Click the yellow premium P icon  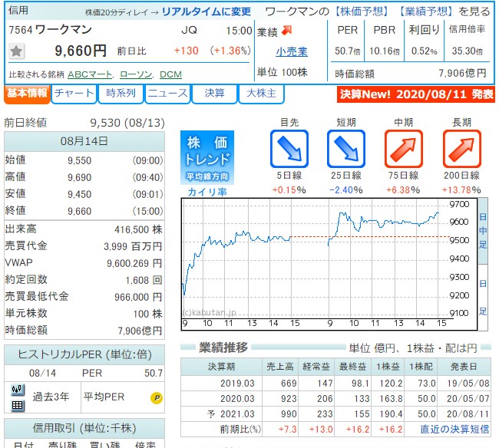157,398
